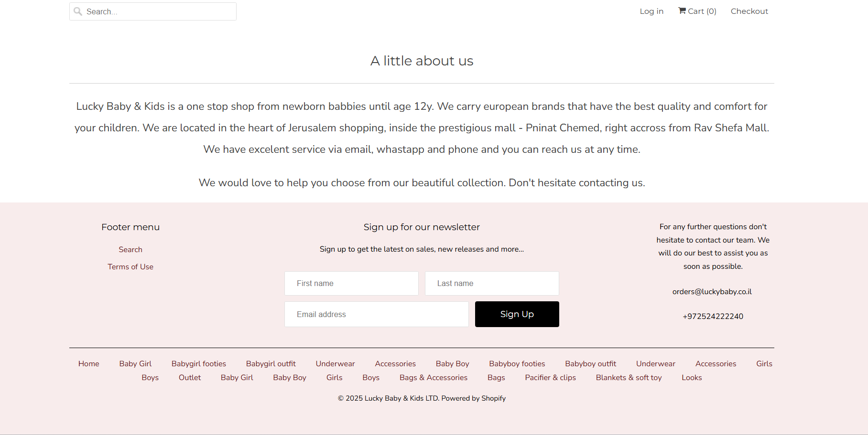
Task: Open the Search footer menu link
Action: [x=130, y=250]
